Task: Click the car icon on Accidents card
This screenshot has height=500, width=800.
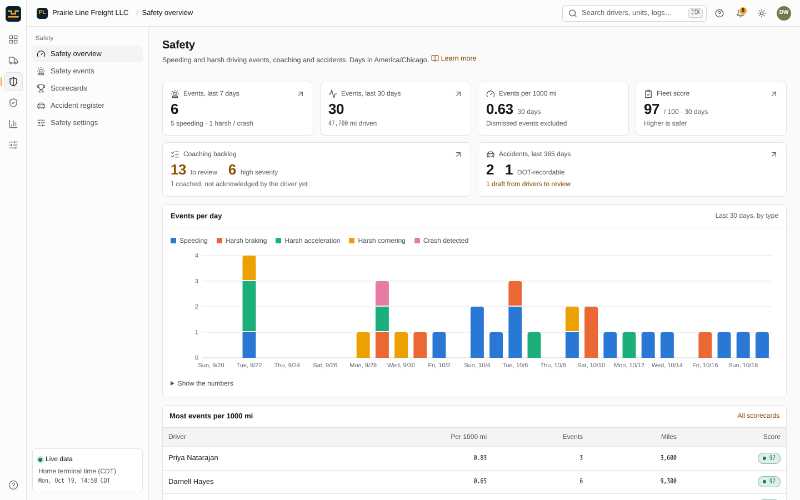Action: point(490,154)
